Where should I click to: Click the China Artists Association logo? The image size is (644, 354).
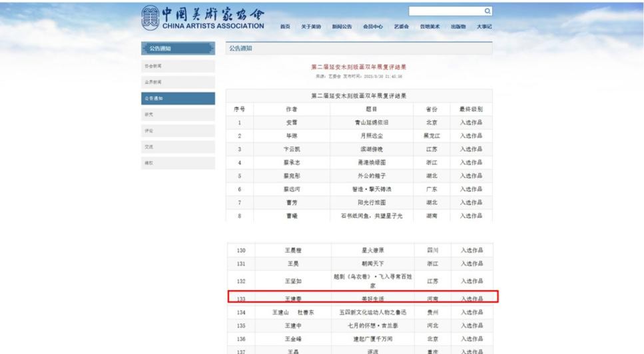pos(202,17)
